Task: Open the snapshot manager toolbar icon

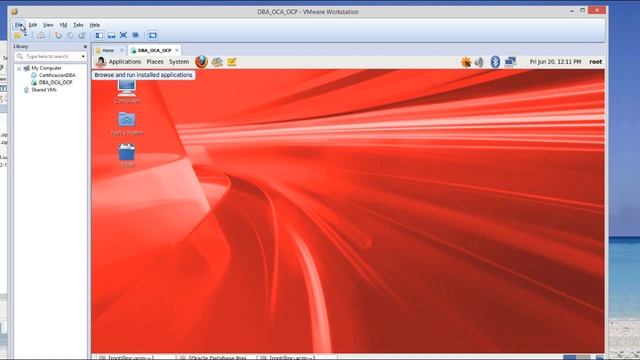Action: pyautogui.click(x=82, y=36)
